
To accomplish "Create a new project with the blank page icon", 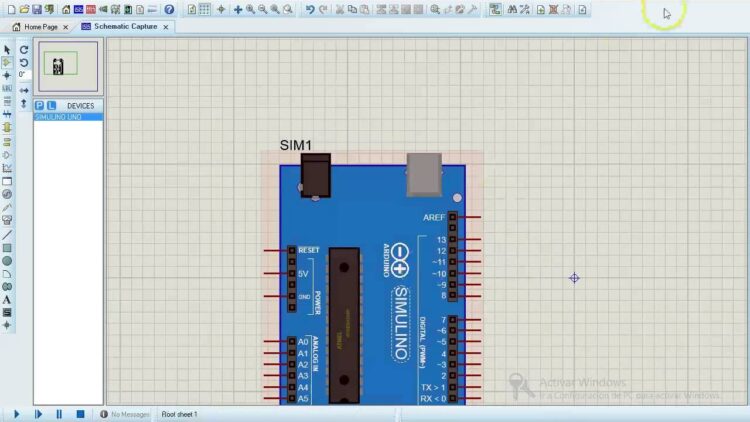I will [11, 10].
